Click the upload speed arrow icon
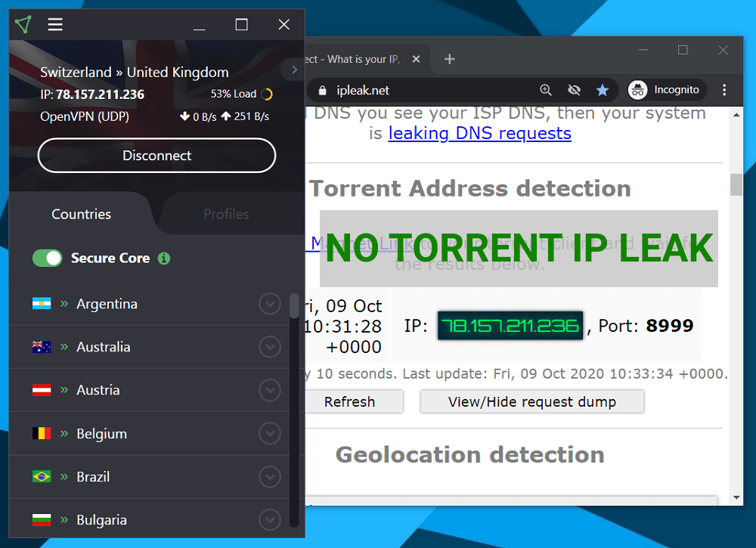Image resolution: width=756 pixels, height=548 pixels. coord(225,116)
